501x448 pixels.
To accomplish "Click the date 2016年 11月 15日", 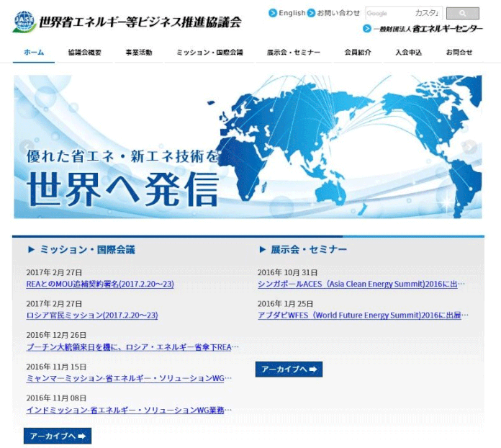I will coord(56,367).
